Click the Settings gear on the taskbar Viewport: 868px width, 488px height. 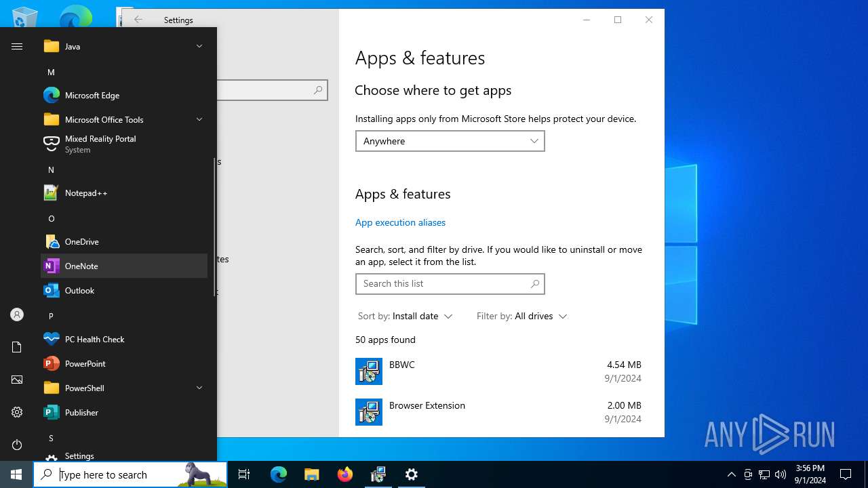[411, 474]
